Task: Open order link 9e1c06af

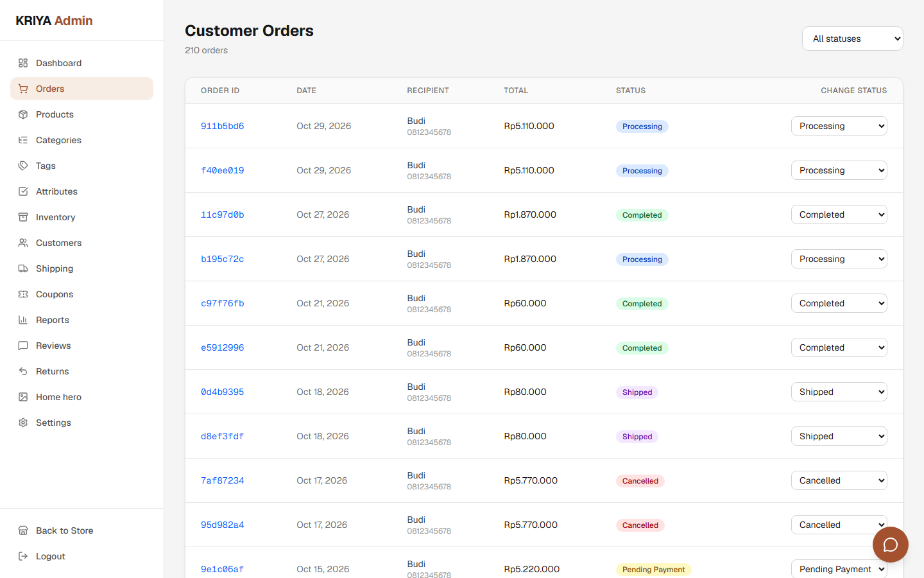Action: click(x=223, y=569)
